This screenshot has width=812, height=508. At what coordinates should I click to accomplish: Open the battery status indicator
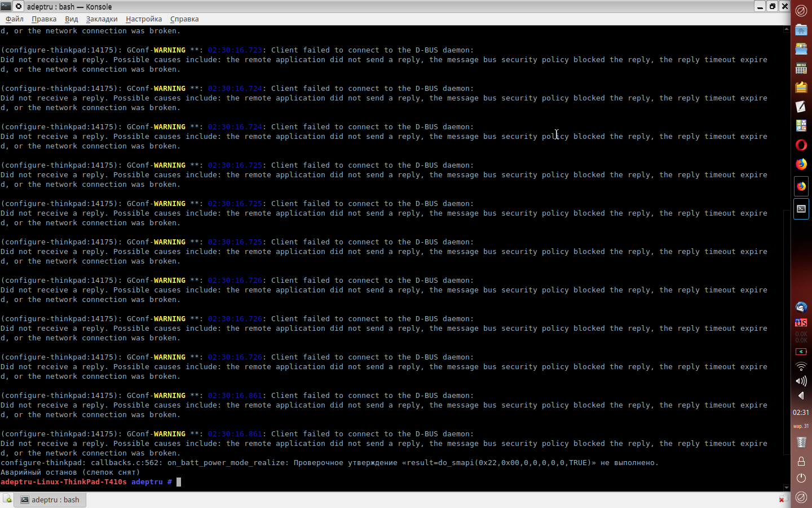pyautogui.click(x=801, y=352)
